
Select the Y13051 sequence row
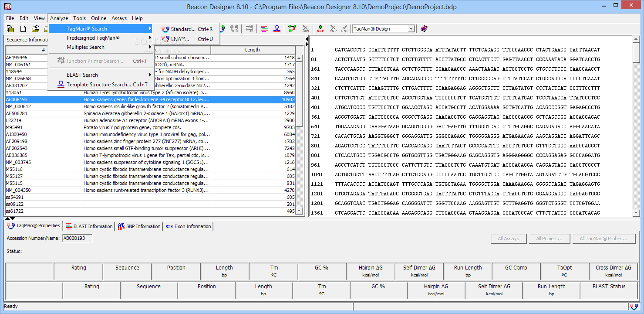tap(150, 92)
